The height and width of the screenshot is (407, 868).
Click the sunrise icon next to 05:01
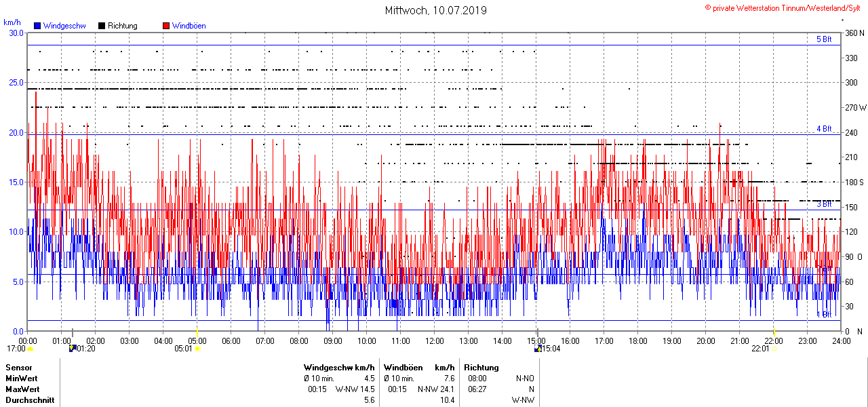pos(197,349)
